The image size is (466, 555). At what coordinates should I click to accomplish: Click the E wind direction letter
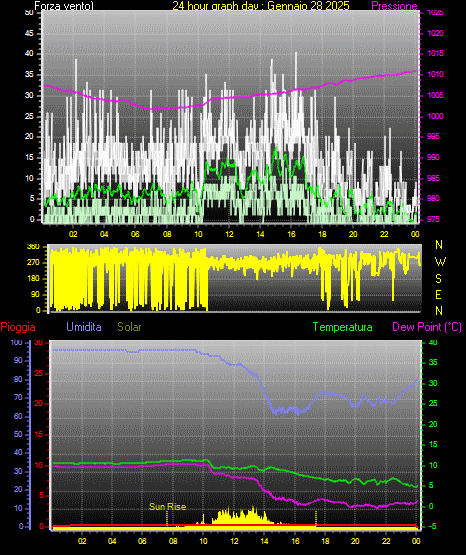point(438,295)
